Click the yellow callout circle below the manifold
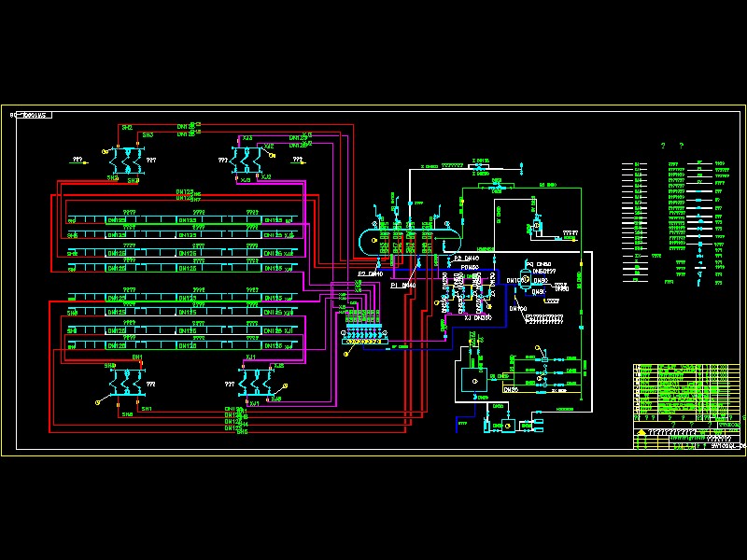Viewport: 747px width, 560px height. [x=346, y=355]
